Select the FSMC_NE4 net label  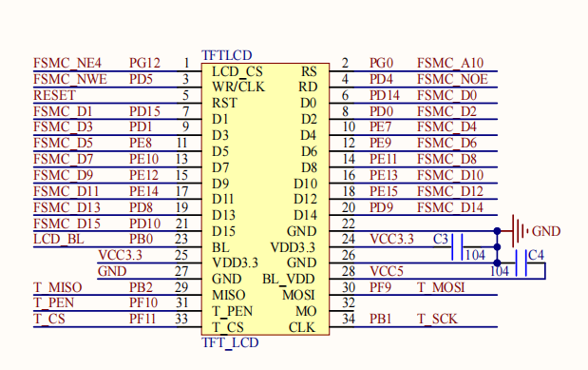pos(67,63)
